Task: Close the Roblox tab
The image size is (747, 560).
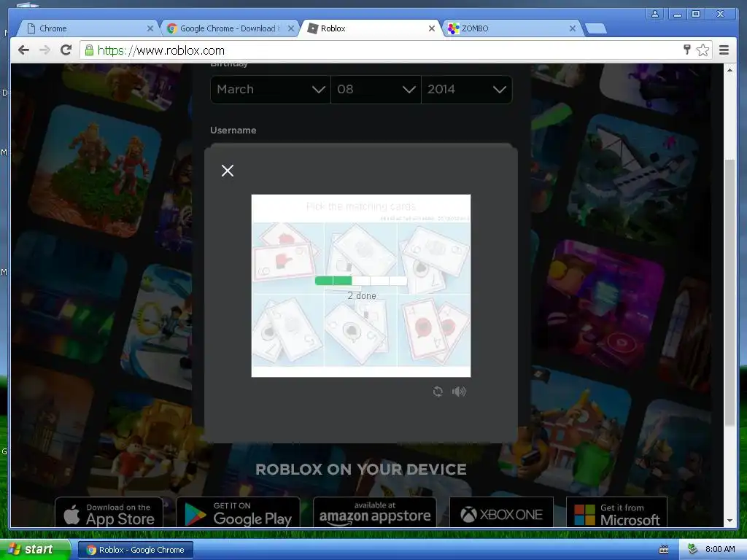Action: 432,28
